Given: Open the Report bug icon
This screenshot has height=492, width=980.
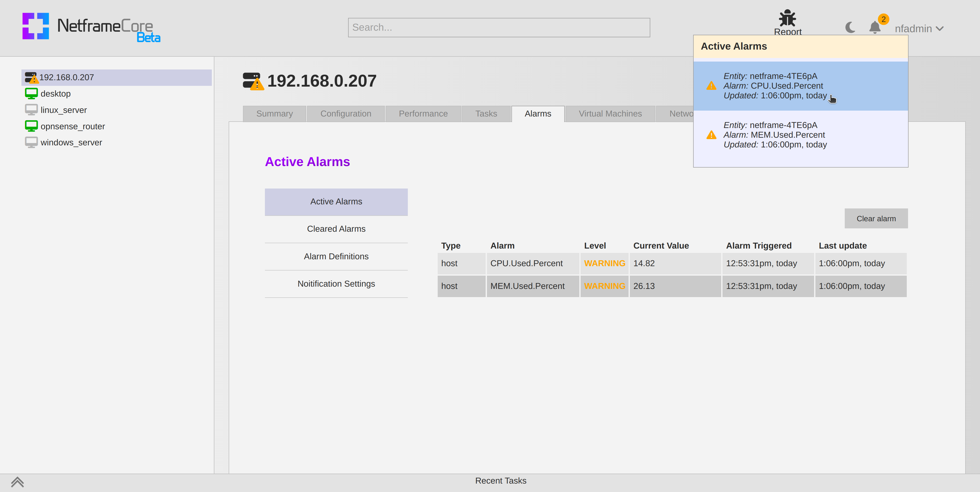Looking at the screenshot, I should 787,18.
